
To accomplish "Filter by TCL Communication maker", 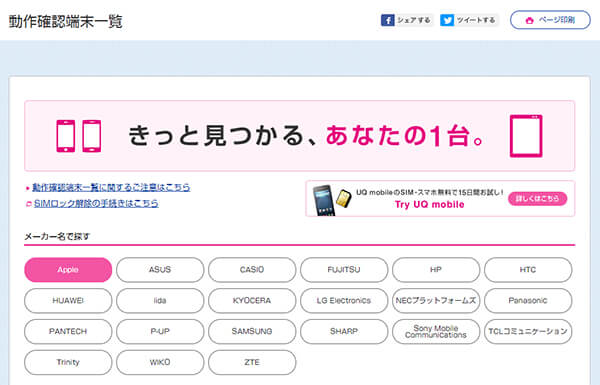I will coord(528,331).
